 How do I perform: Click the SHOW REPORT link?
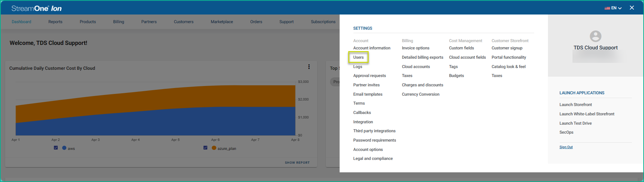[x=297, y=163]
